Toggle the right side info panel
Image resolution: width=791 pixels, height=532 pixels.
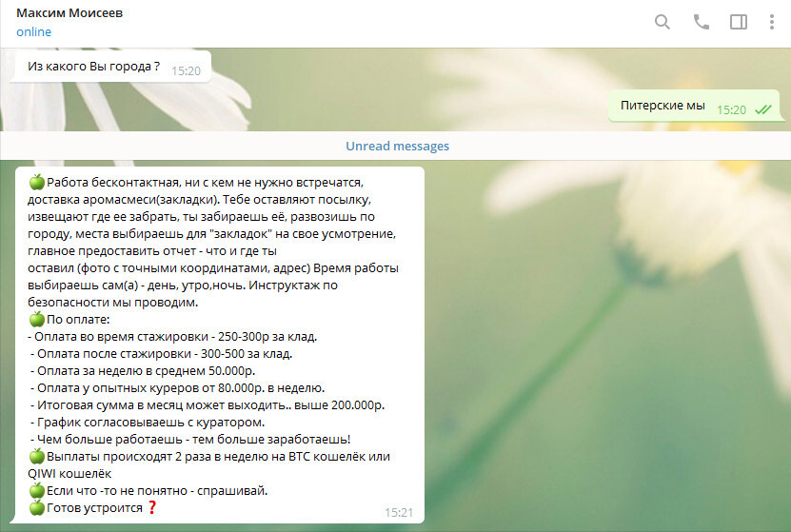click(x=739, y=22)
